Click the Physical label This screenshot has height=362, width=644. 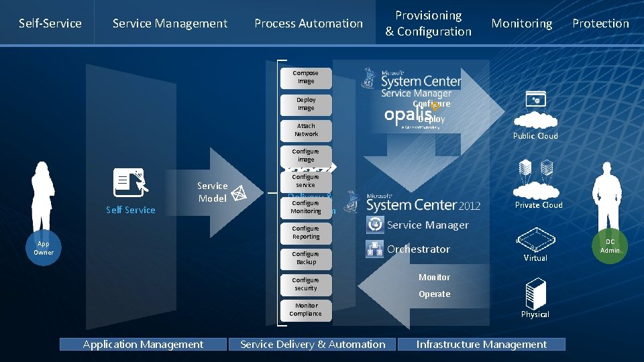click(x=535, y=314)
